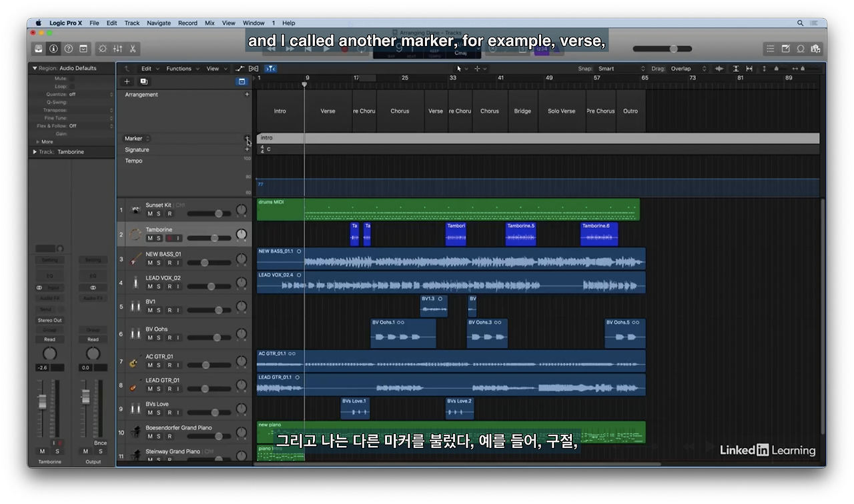Add signature plus in Signature row
The width and height of the screenshot is (854, 504).
coord(247,149)
